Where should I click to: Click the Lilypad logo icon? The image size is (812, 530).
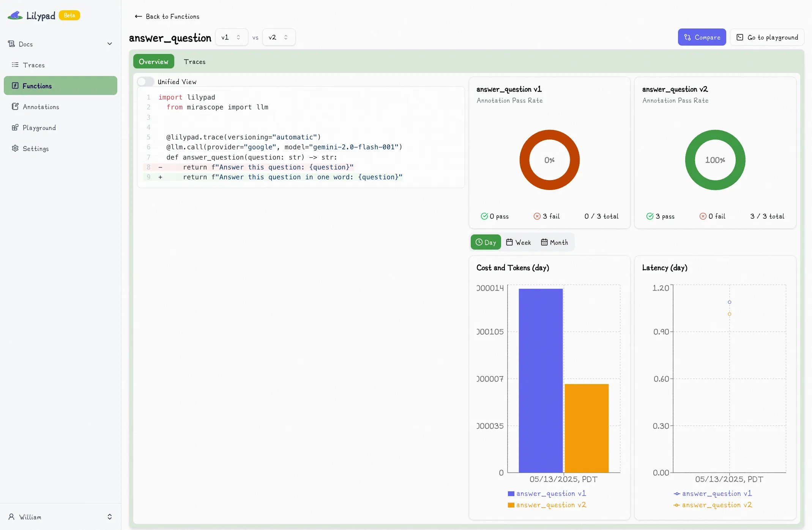(x=15, y=16)
